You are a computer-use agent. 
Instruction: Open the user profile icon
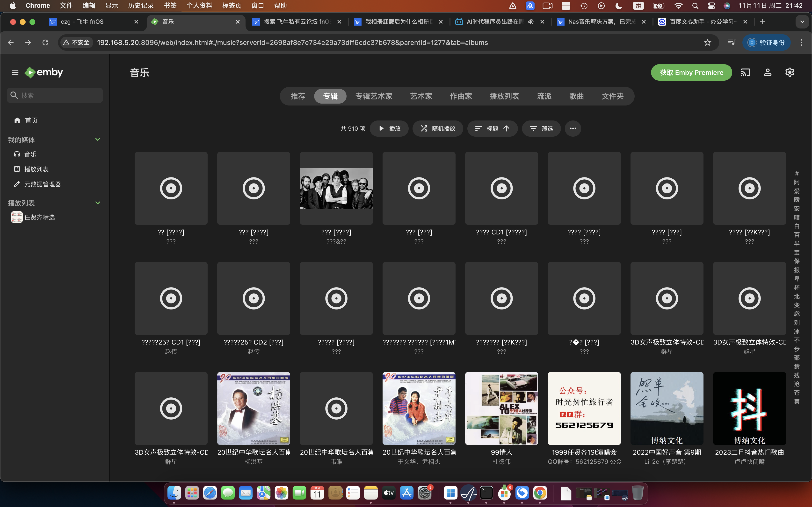point(768,72)
